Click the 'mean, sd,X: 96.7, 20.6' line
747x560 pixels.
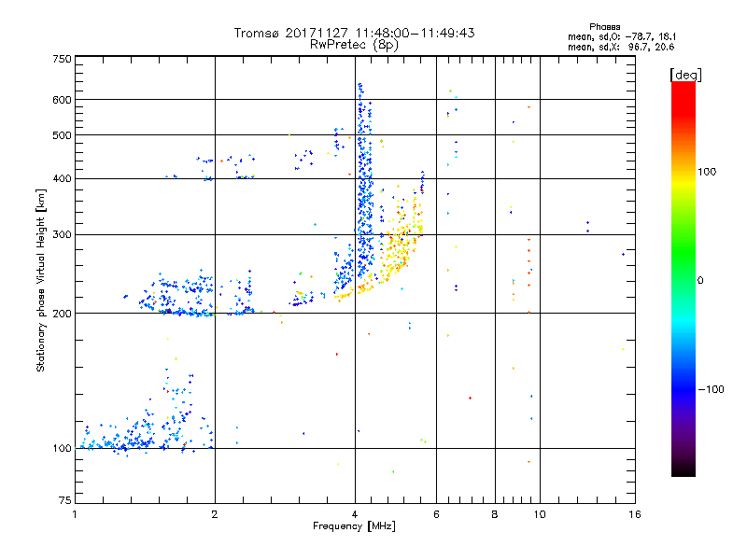coord(621,47)
